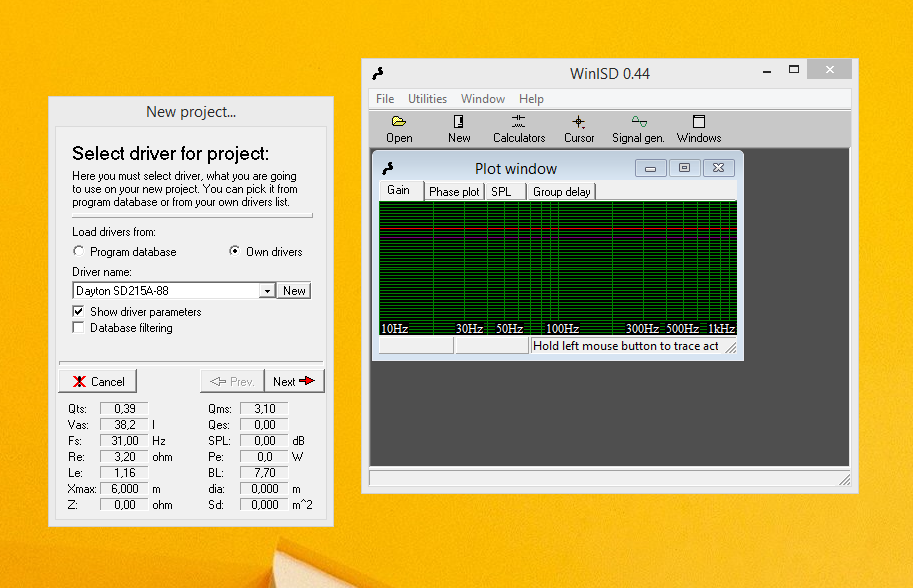Screen dimensions: 913x588
Task: Maximize the WinISD main window
Action: tap(794, 70)
